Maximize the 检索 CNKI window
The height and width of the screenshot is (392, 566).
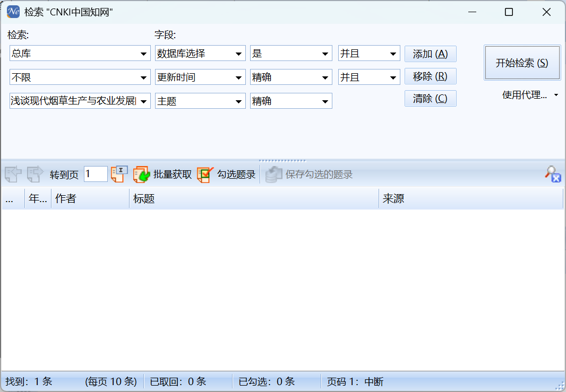[509, 12]
